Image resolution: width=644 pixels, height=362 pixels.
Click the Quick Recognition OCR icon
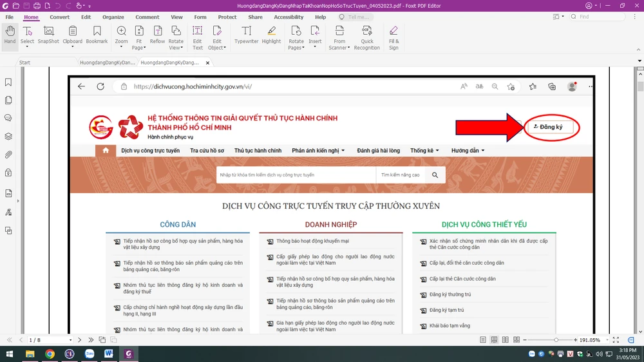[x=366, y=35]
